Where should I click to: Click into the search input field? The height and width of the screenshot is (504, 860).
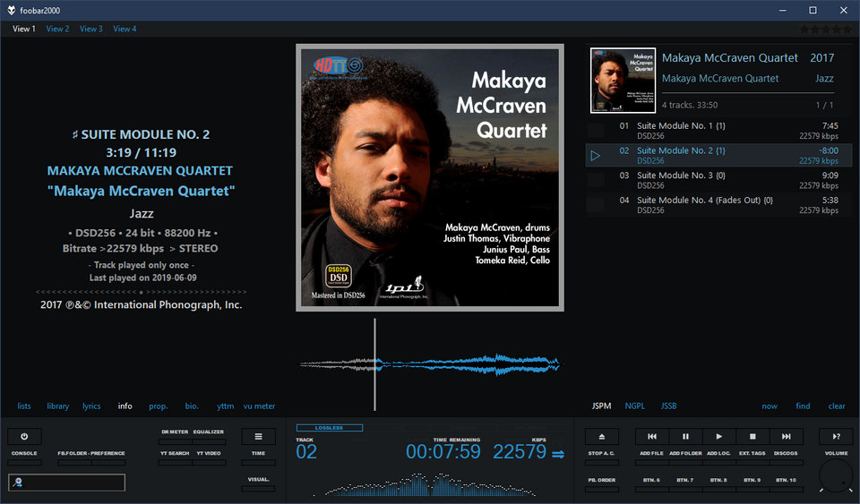(67, 483)
